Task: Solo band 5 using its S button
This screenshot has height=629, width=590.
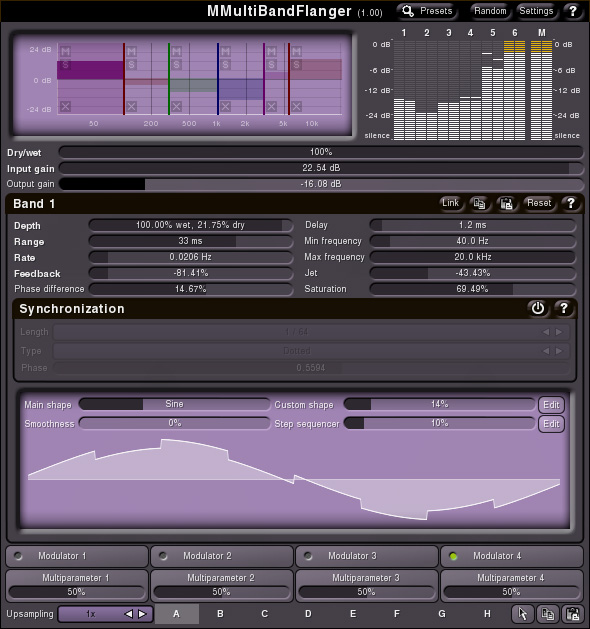Action: (x=272, y=64)
